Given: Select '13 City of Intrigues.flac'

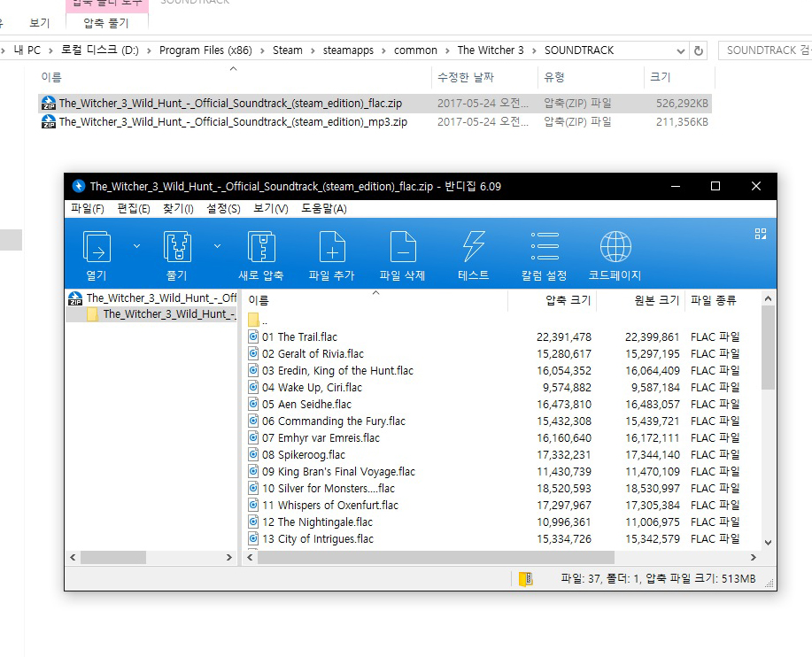Looking at the screenshot, I should (317, 539).
